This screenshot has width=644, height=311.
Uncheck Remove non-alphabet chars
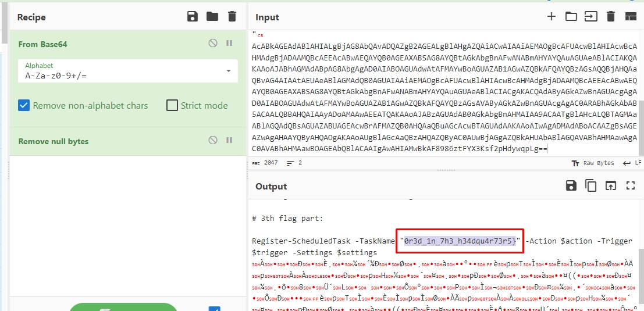pyautogui.click(x=24, y=105)
